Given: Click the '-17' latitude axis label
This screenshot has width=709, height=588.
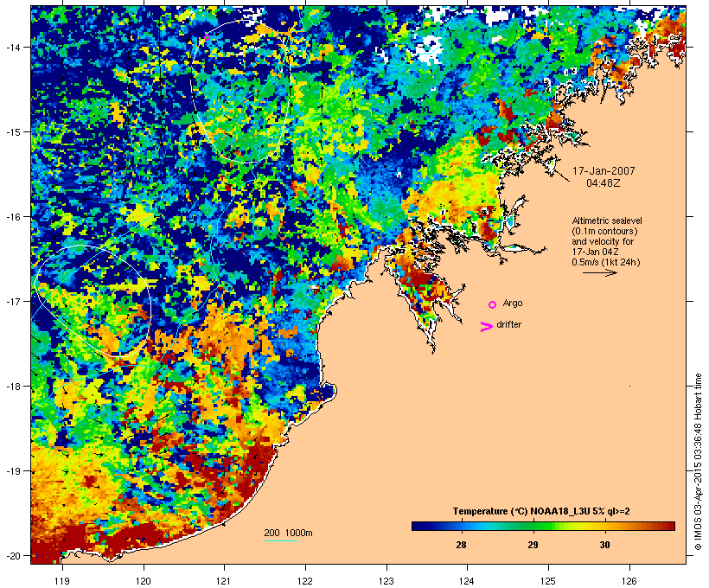Looking at the screenshot, I should coord(12,301).
